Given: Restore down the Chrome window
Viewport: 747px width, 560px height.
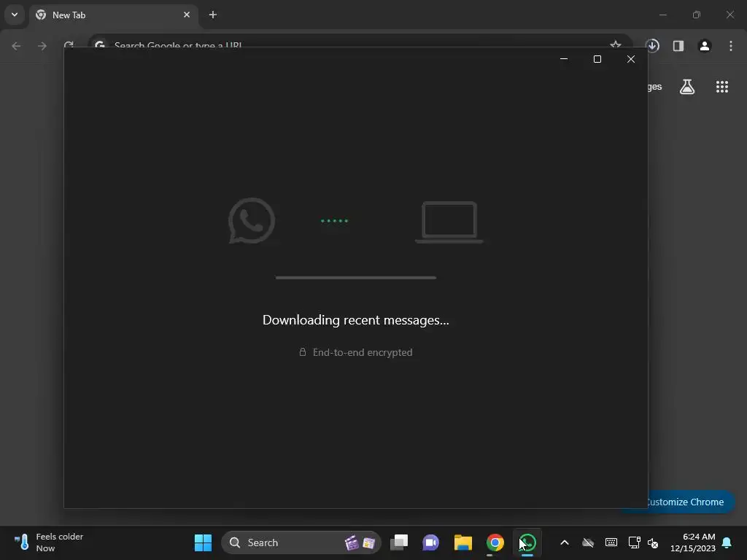Looking at the screenshot, I should [x=697, y=15].
